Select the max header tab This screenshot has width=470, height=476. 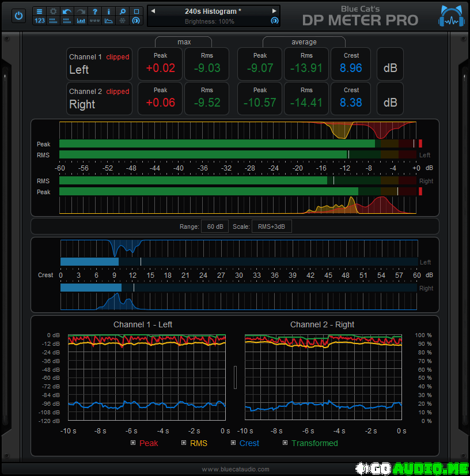[x=184, y=42]
